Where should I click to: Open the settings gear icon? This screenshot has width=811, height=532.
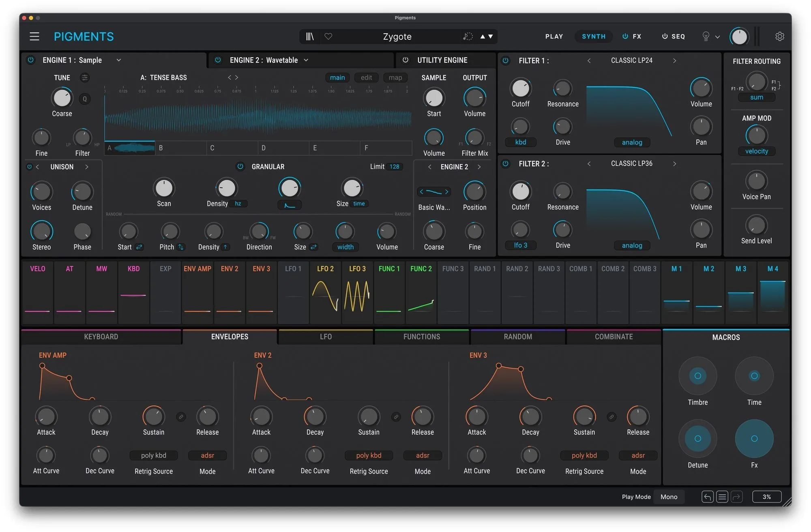point(779,36)
